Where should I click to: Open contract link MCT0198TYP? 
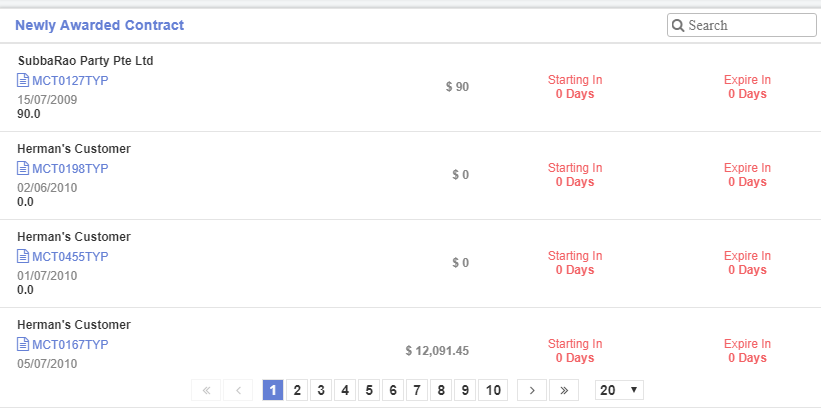pos(70,169)
